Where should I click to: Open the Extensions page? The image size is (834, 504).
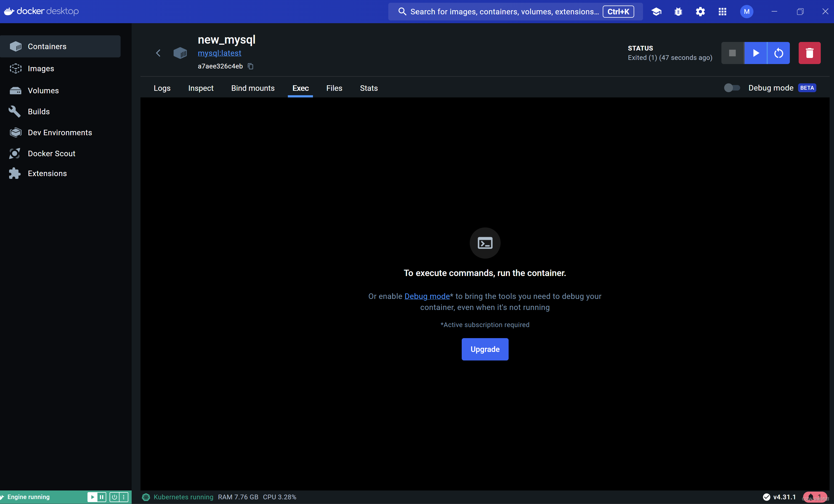point(60,173)
